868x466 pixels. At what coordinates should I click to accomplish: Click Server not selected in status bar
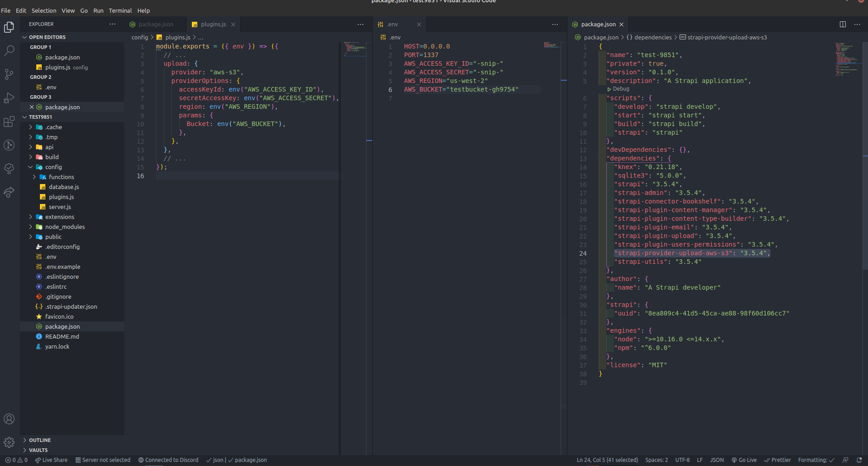pos(103,460)
